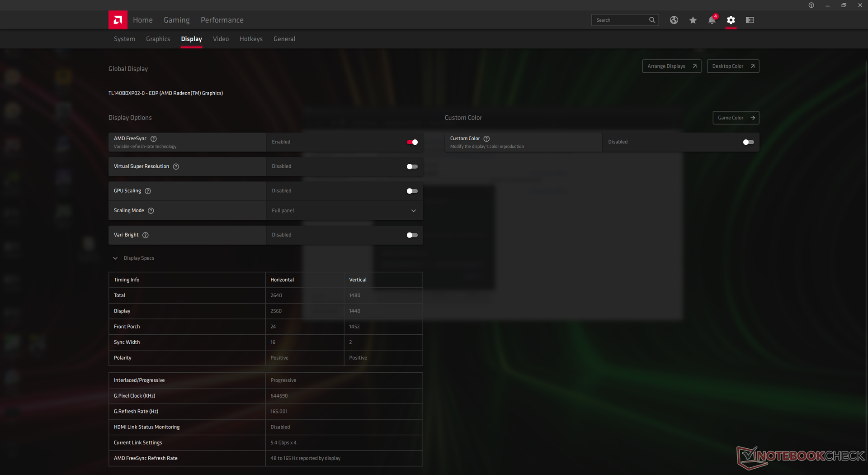Screen dimensions: 868x475
Task: Disable the AMD FreeSync toggle
Action: pyautogui.click(x=412, y=142)
